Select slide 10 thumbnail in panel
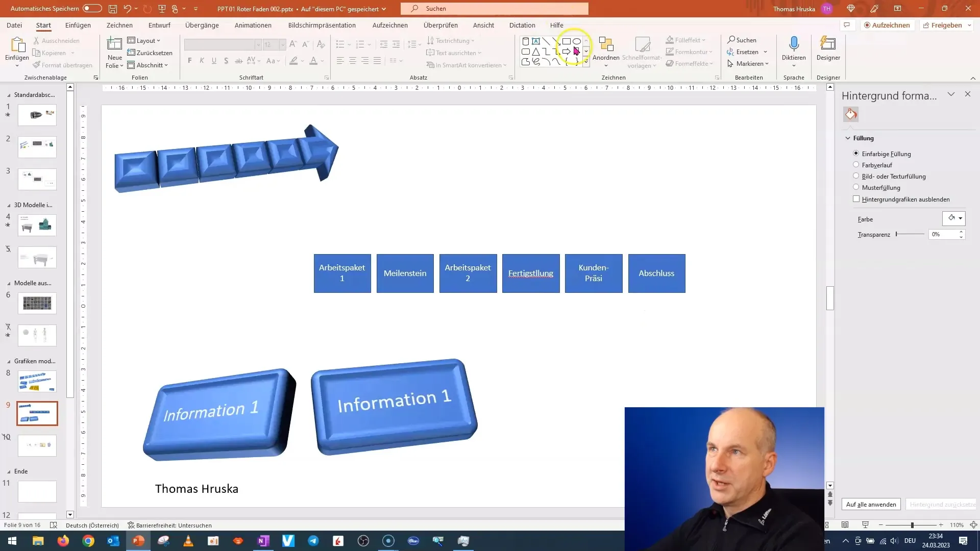This screenshot has width=980, height=551. [x=37, y=445]
